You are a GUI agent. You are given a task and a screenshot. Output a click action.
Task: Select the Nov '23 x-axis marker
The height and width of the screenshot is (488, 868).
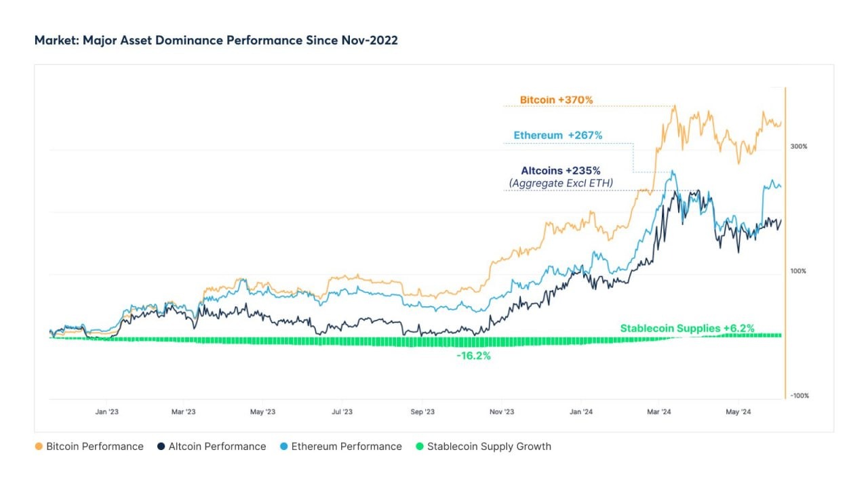point(500,411)
